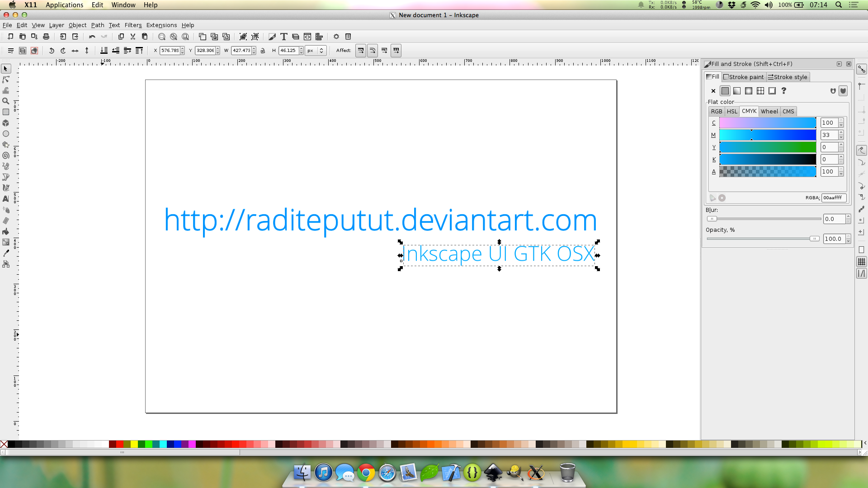This screenshot has height=488, width=868.
Task: Select Pattern paint type
Action: tap(760, 91)
